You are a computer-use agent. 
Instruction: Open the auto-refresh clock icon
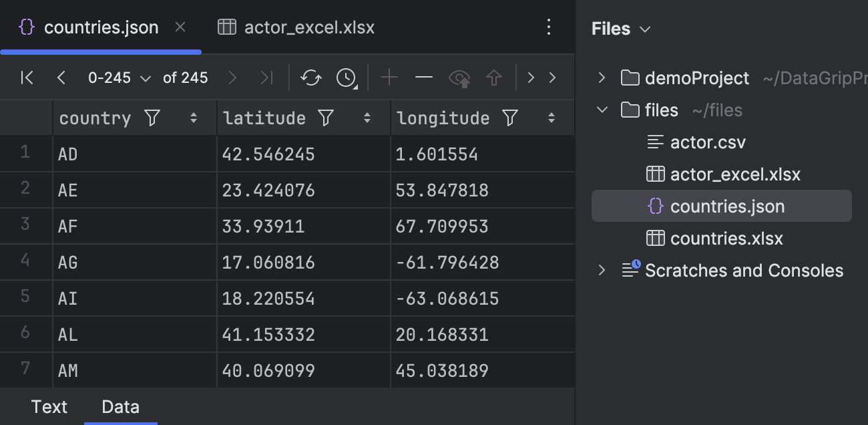point(345,78)
